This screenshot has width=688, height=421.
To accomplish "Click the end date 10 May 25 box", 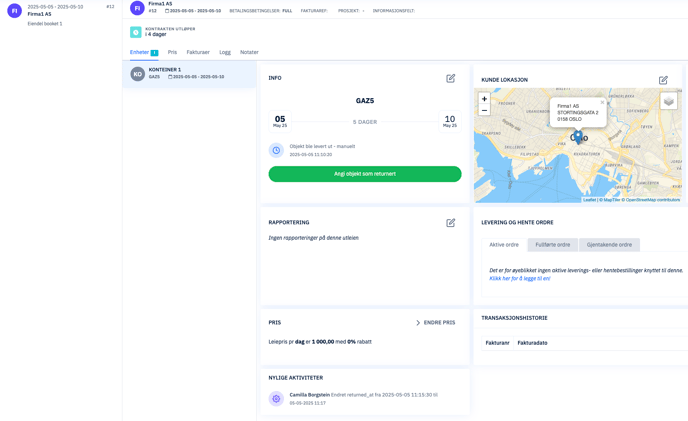I will tap(450, 121).
